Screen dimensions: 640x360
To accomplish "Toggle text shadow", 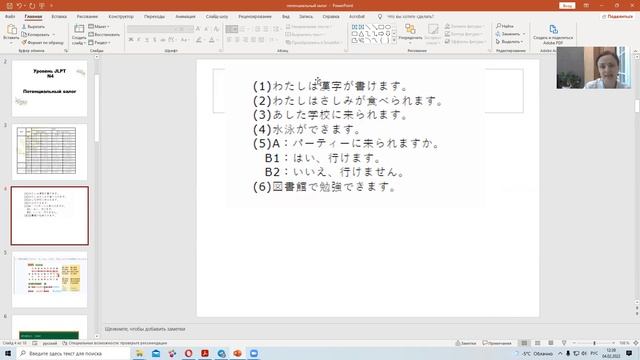I will [x=155, y=40].
